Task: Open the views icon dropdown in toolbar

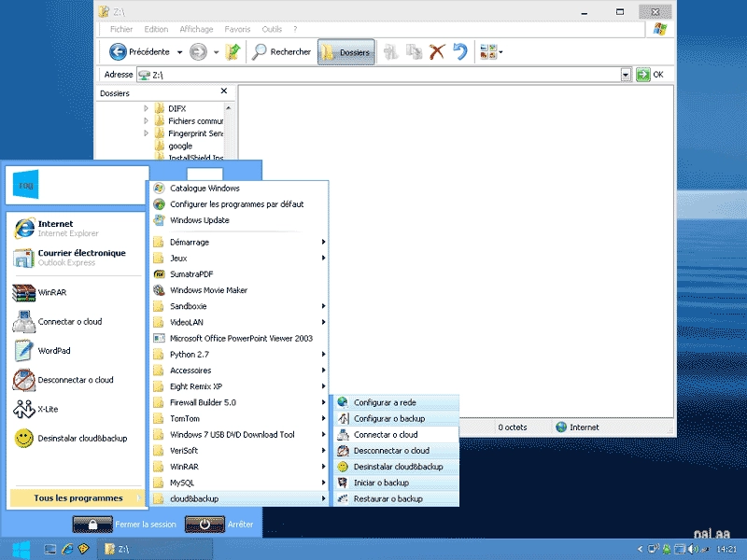Action: (x=491, y=51)
